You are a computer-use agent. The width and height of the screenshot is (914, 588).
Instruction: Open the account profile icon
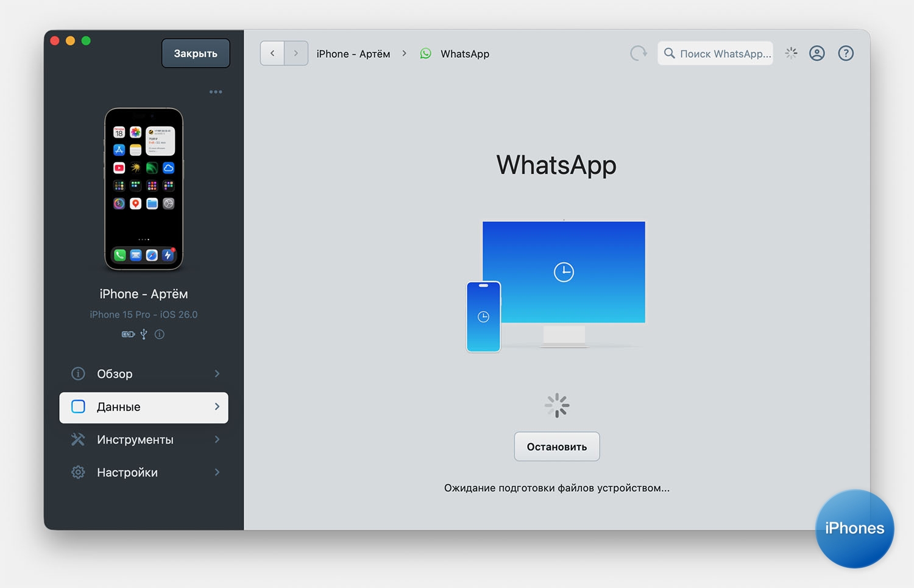(x=817, y=53)
